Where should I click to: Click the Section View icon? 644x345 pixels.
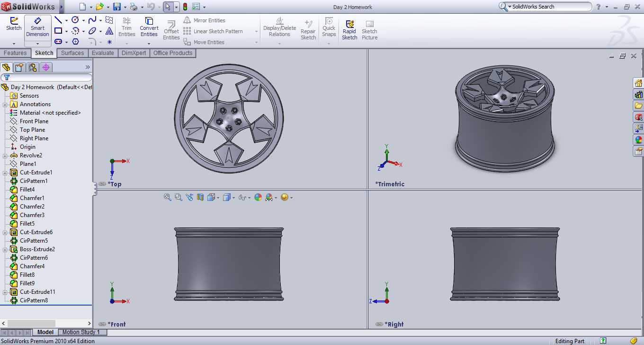click(x=200, y=197)
